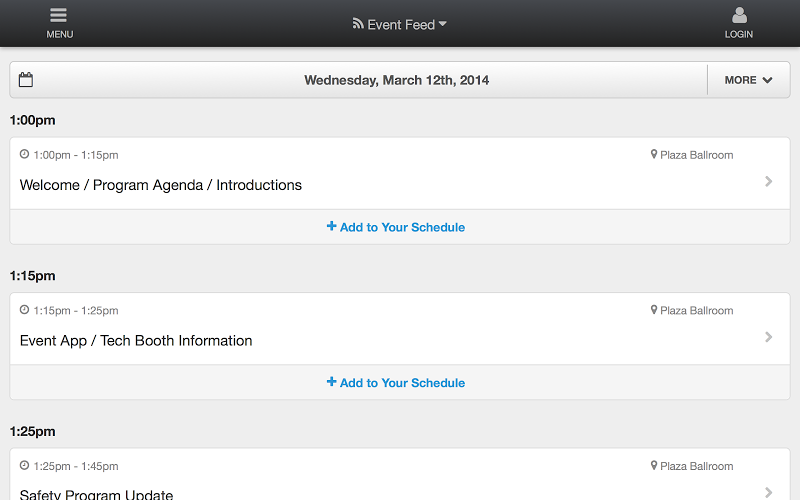Open Welcome session via right chevron
This screenshot has height=500, width=800.
pyautogui.click(x=768, y=181)
